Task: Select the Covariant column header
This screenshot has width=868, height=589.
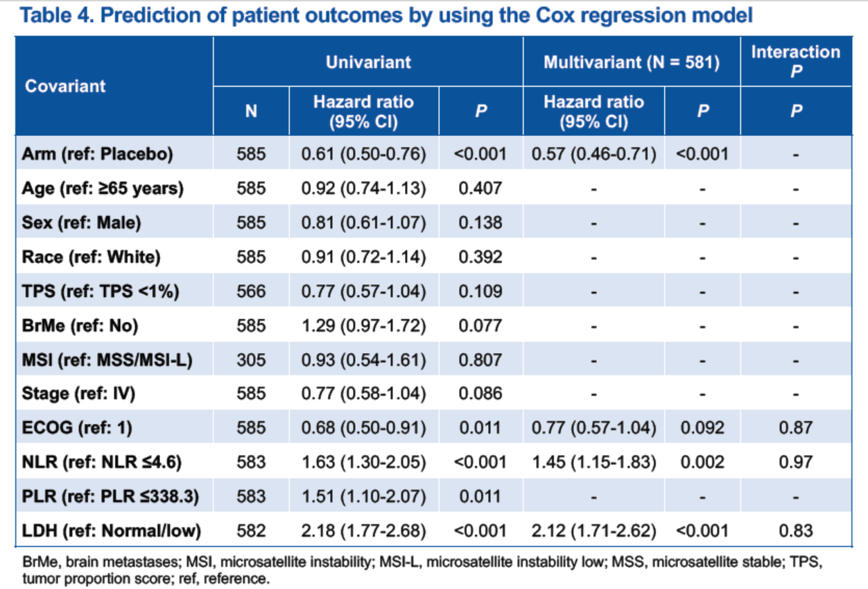Action: coord(66,86)
